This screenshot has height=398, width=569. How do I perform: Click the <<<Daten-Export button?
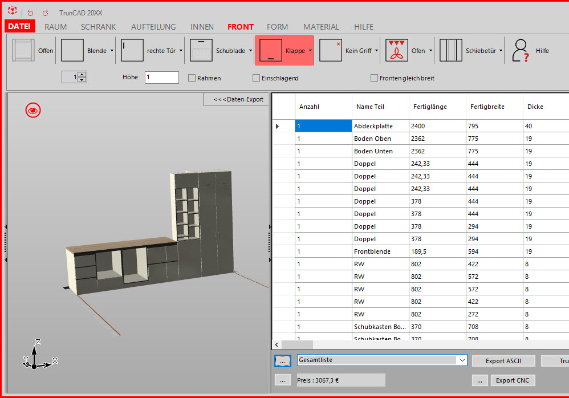point(236,99)
